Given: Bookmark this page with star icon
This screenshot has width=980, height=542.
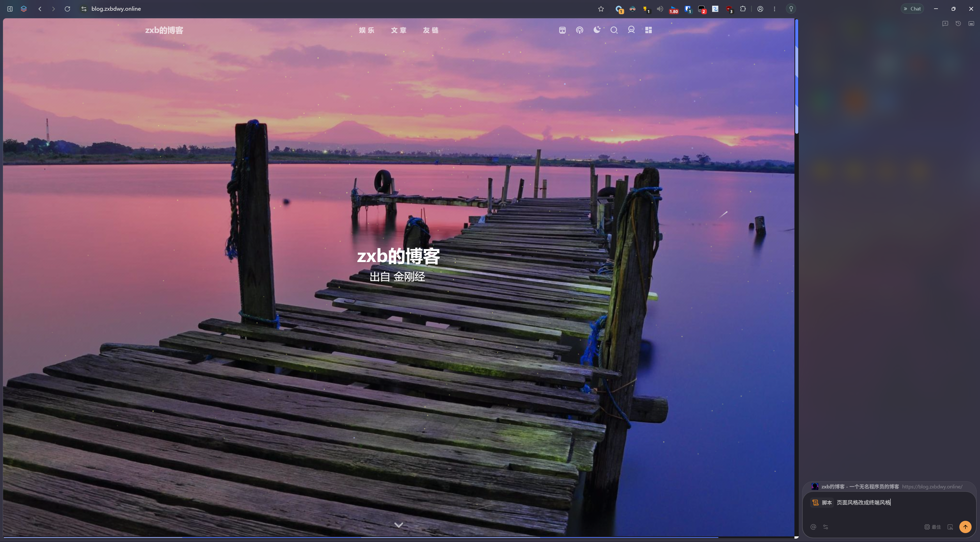Looking at the screenshot, I should (x=601, y=9).
